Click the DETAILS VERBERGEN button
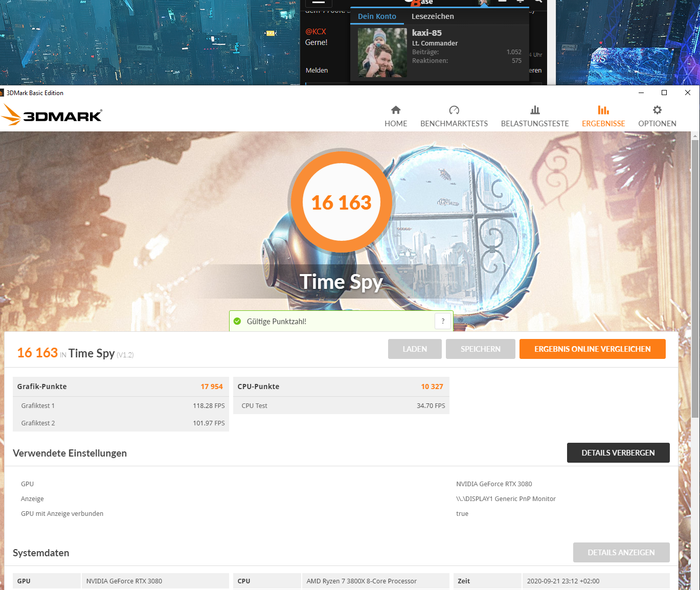This screenshot has width=700, height=590. (x=618, y=452)
